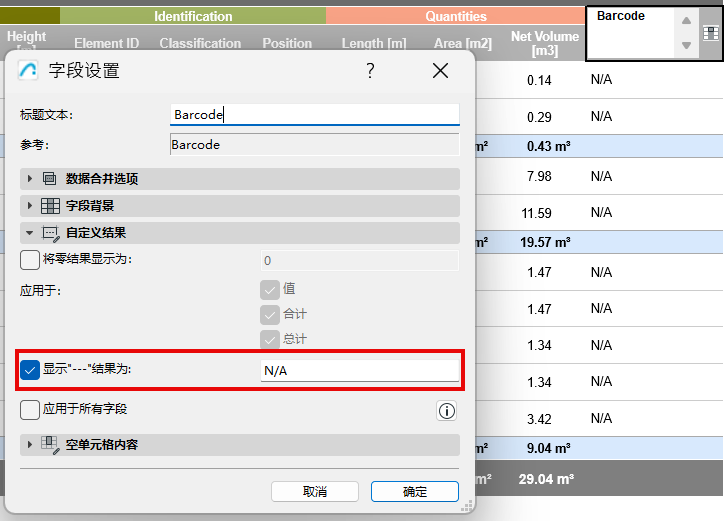This screenshot has width=728, height=521.
Task: Click the 标题文本 input field
Action: coord(315,115)
